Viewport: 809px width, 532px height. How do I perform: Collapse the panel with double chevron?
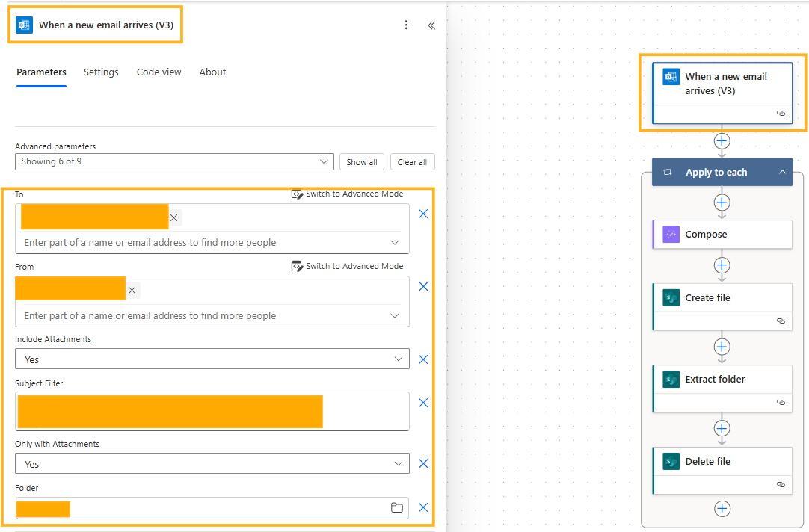coord(431,25)
